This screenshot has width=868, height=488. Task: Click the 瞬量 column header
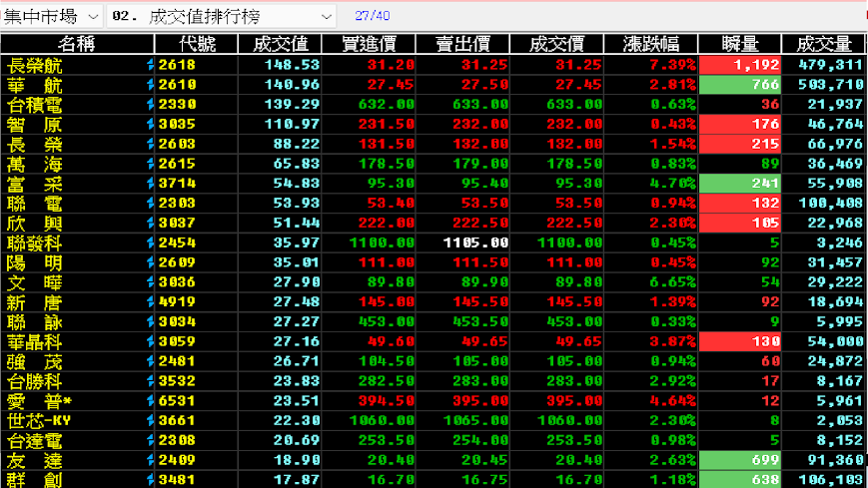740,44
